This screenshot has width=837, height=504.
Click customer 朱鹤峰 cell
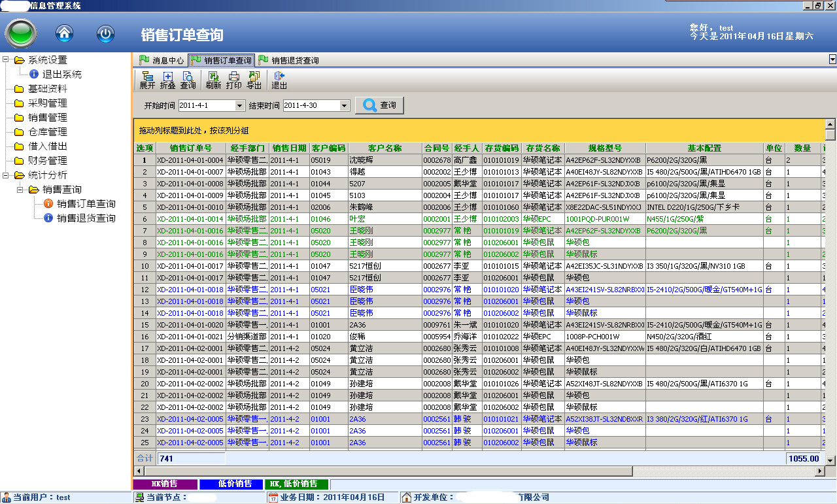click(384, 207)
